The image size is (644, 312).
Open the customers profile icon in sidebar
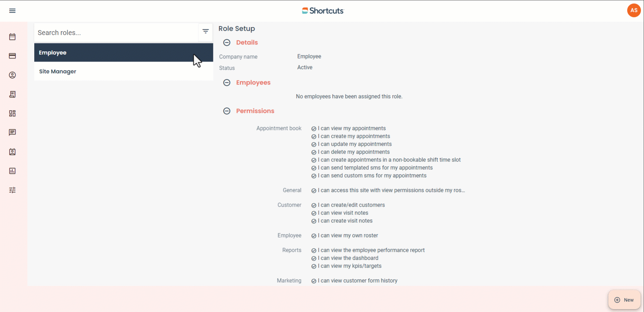tap(12, 75)
